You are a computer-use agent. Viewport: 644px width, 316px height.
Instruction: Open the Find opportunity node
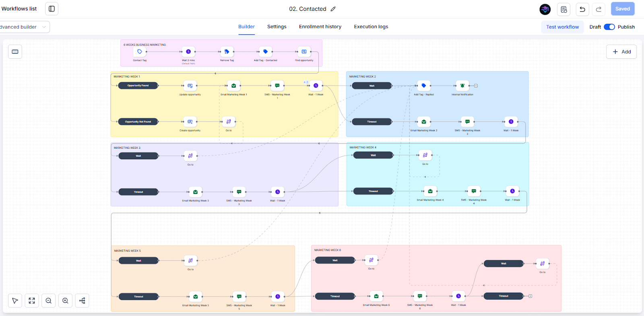304,51
